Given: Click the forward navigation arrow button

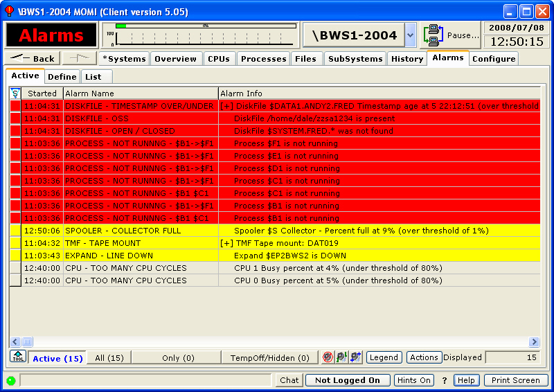Looking at the screenshot, I should click(x=80, y=58).
